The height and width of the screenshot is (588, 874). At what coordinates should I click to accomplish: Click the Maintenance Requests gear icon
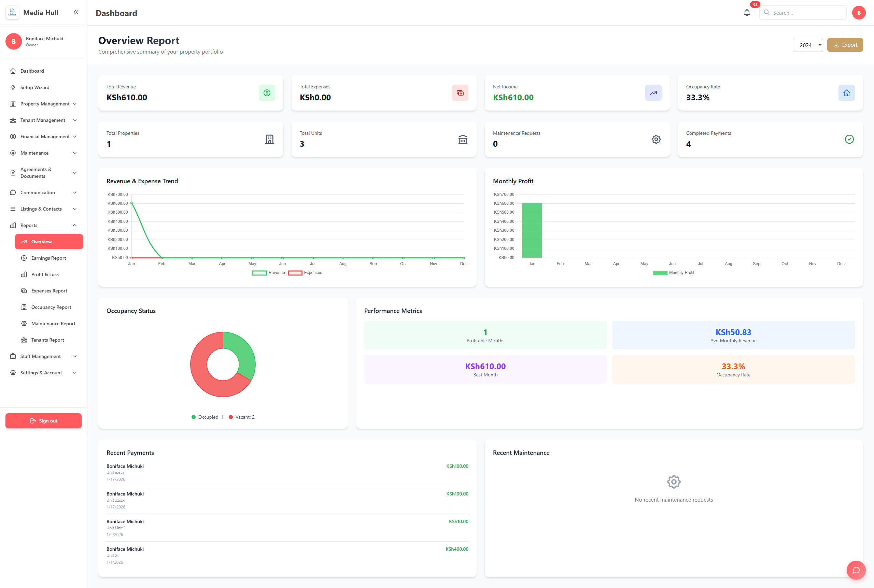tap(656, 139)
